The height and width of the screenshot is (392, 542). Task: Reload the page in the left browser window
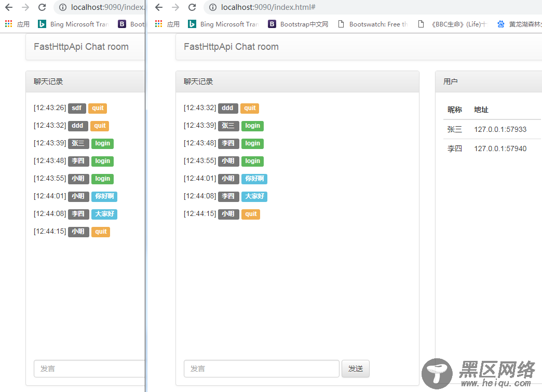42,7
